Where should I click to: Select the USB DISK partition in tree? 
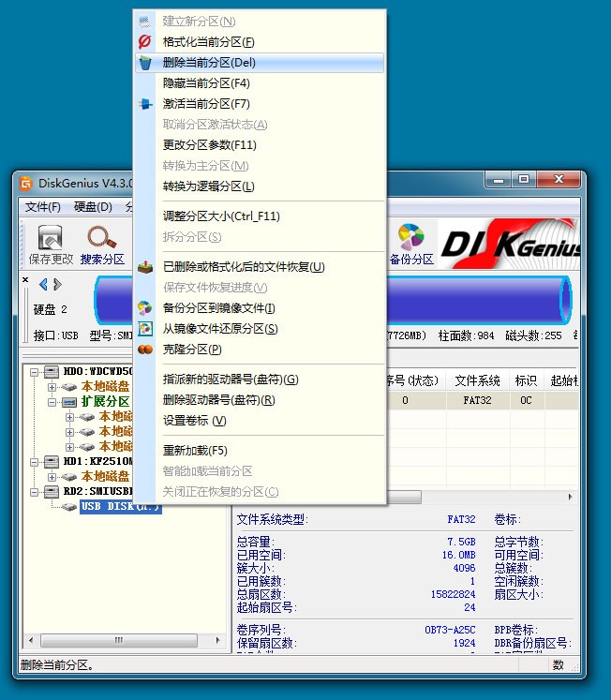pos(121,506)
